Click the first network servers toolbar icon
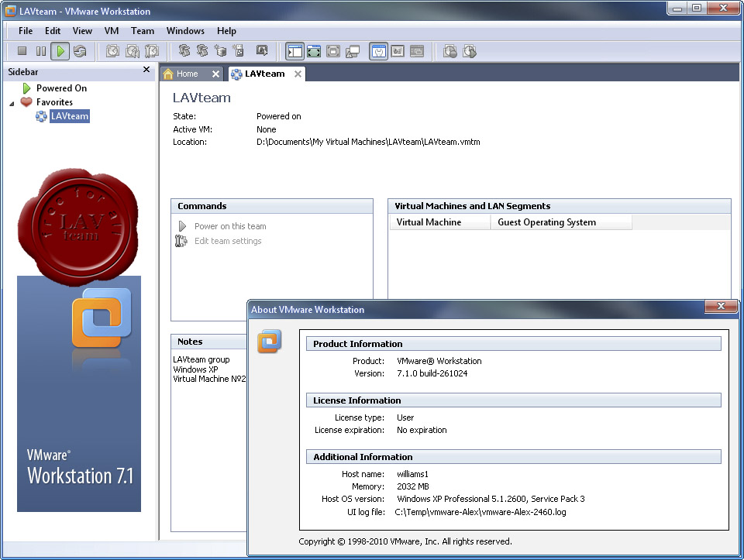This screenshot has width=744, height=560. click(184, 51)
